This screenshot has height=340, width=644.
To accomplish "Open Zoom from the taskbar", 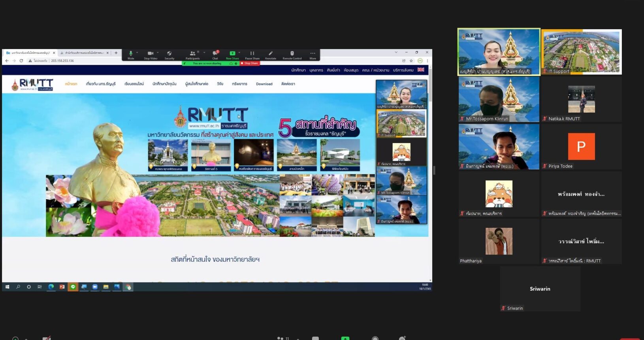I will (x=95, y=287).
